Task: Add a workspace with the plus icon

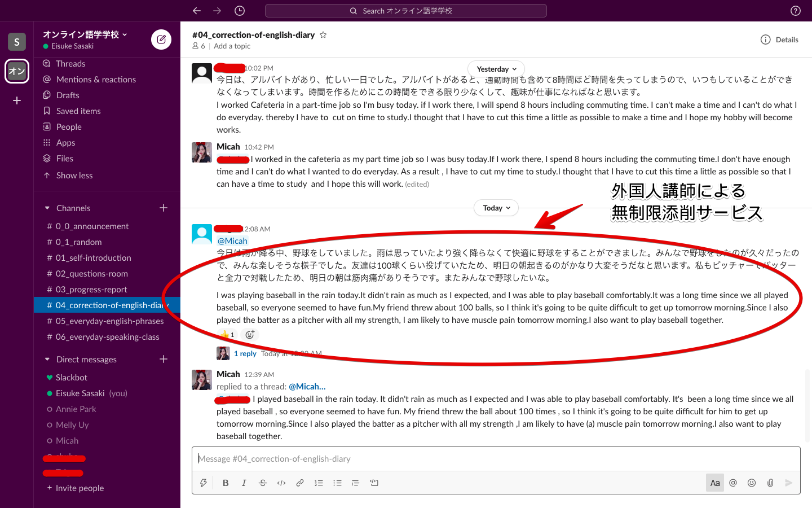Action: [x=17, y=100]
